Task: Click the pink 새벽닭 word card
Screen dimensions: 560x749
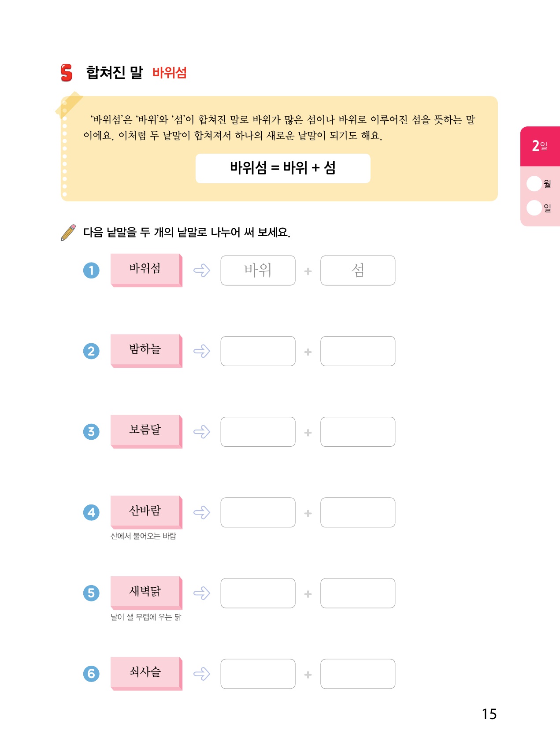Action: tap(145, 592)
